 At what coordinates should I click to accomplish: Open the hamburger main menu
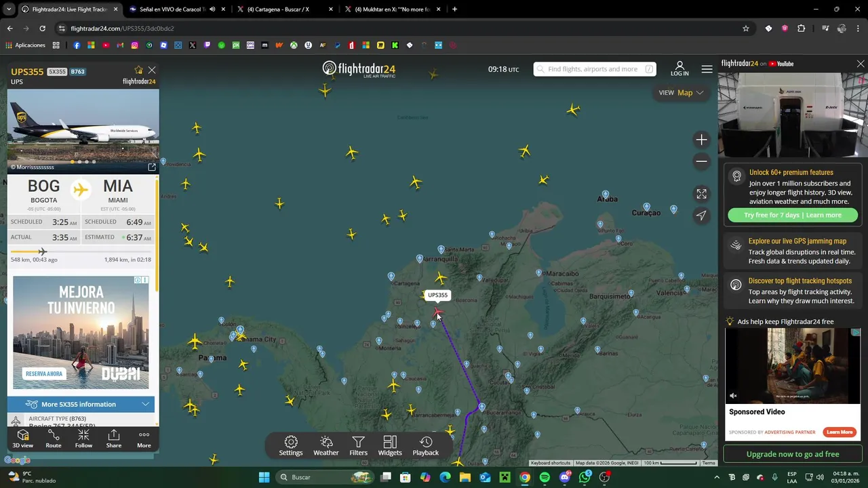pos(707,69)
